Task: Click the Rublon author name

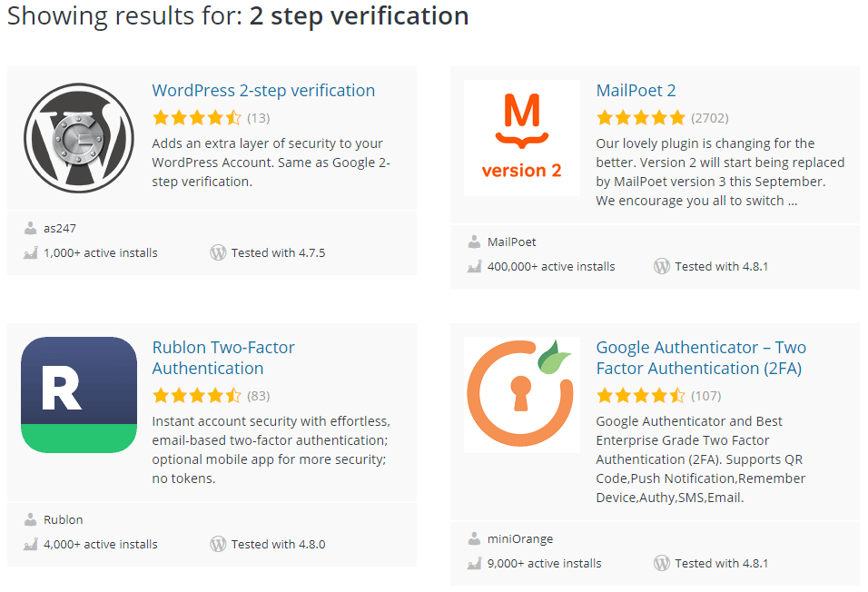Action: pyautogui.click(x=64, y=520)
